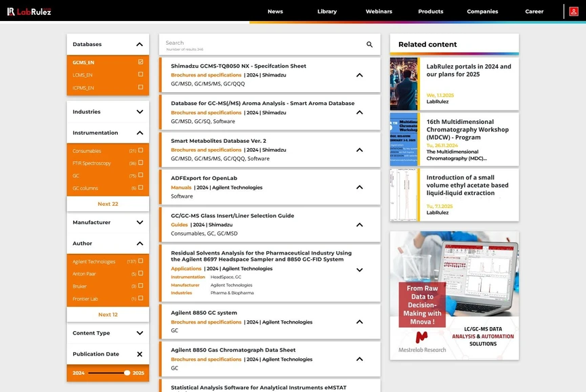Check the GC columns checkbox
586x392 pixels.
click(x=140, y=188)
